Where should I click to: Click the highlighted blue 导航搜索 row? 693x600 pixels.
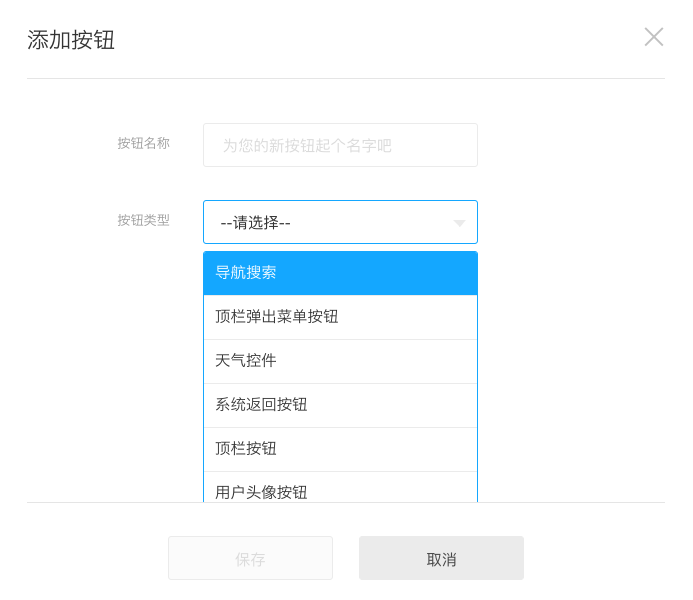pos(340,273)
